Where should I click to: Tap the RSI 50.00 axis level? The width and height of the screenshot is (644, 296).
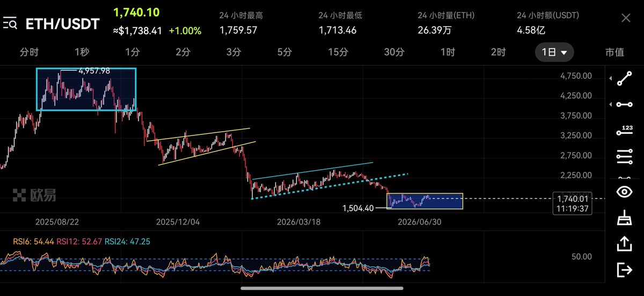click(581, 257)
